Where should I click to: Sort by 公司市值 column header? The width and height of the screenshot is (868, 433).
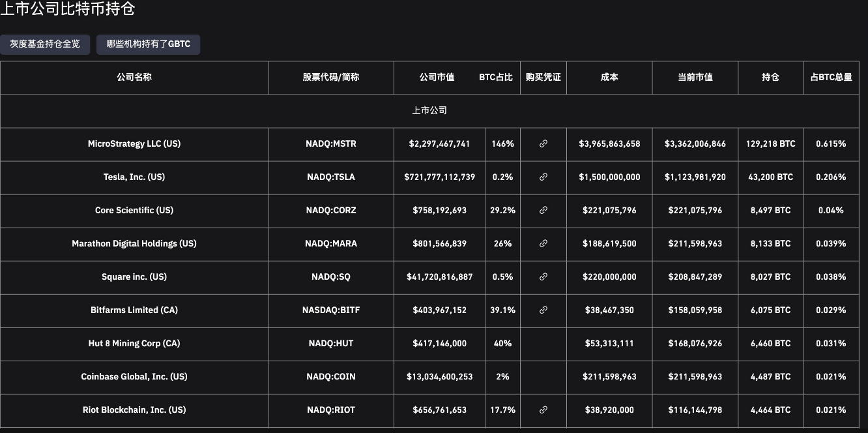coord(437,77)
